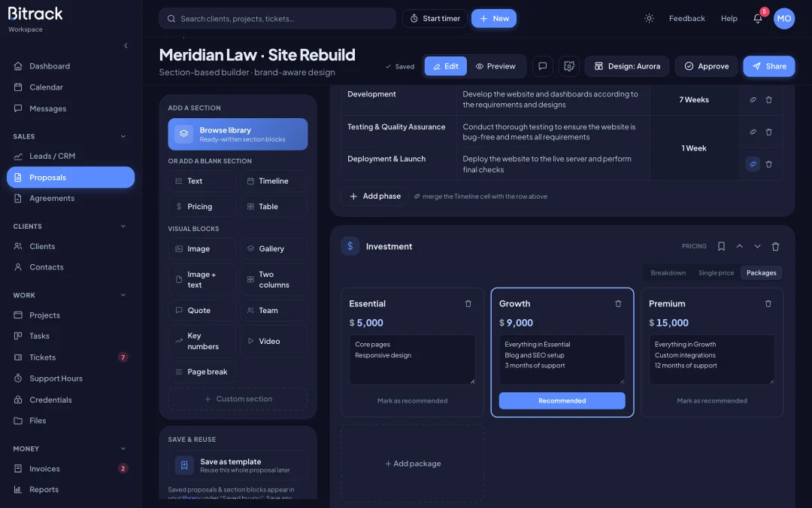Collapse the MONEY sidebar group
Screen dimensions: 812x508
123,449
